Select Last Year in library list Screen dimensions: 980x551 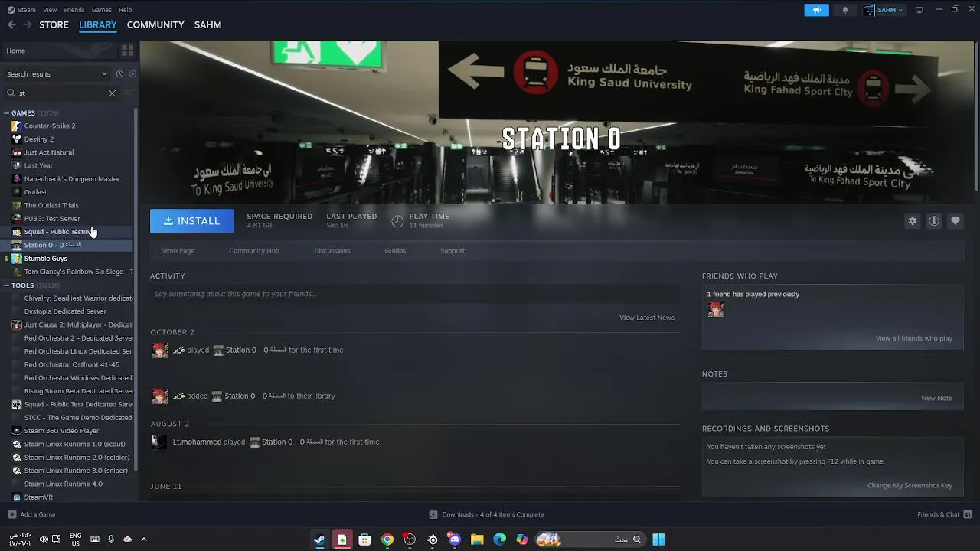pos(38,165)
